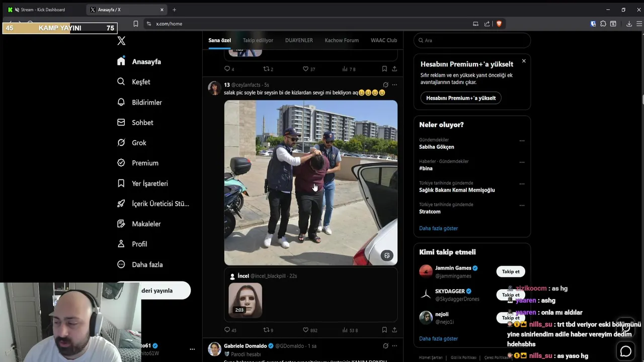The width and height of the screenshot is (644, 362).
Task: Open Yer İşaretleri bookmarks
Action: pos(142,184)
